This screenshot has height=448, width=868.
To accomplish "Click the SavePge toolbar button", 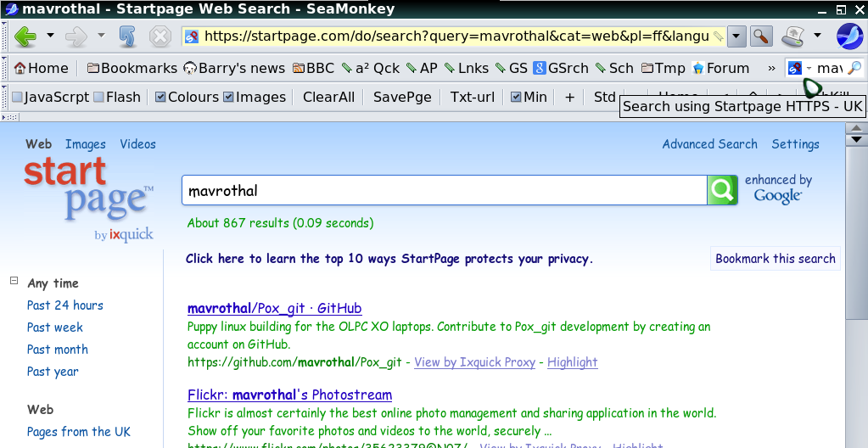I will 402,97.
